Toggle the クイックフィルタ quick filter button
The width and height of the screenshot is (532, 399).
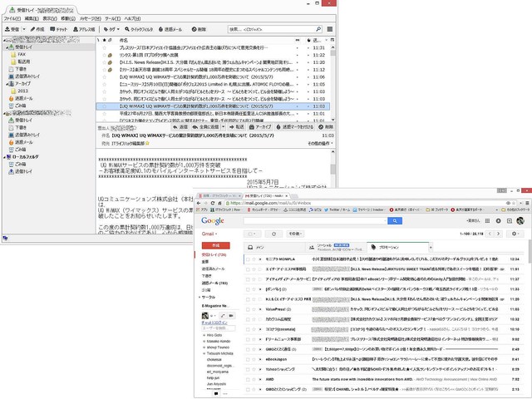pos(139,29)
